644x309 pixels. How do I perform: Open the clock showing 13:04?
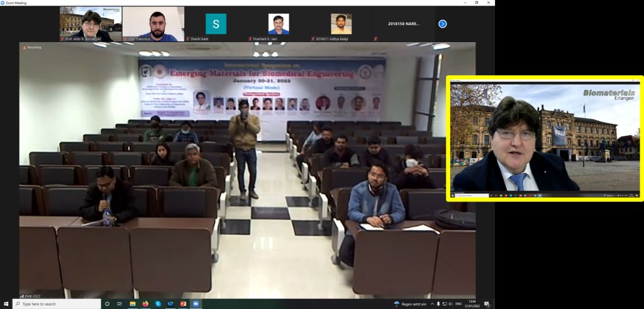coord(472,304)
